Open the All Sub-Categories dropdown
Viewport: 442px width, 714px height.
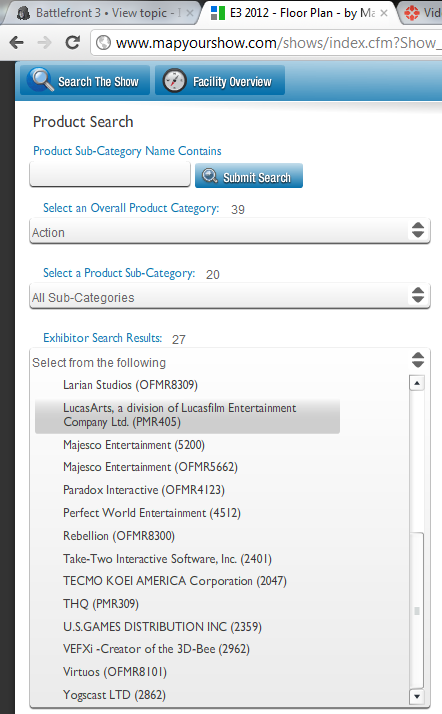(230, 297)
